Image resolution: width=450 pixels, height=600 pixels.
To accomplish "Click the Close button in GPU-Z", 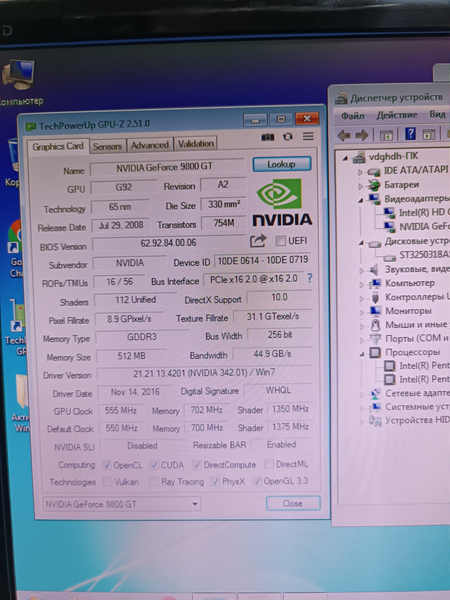I will pyautogui.click(x=293, y=503).
